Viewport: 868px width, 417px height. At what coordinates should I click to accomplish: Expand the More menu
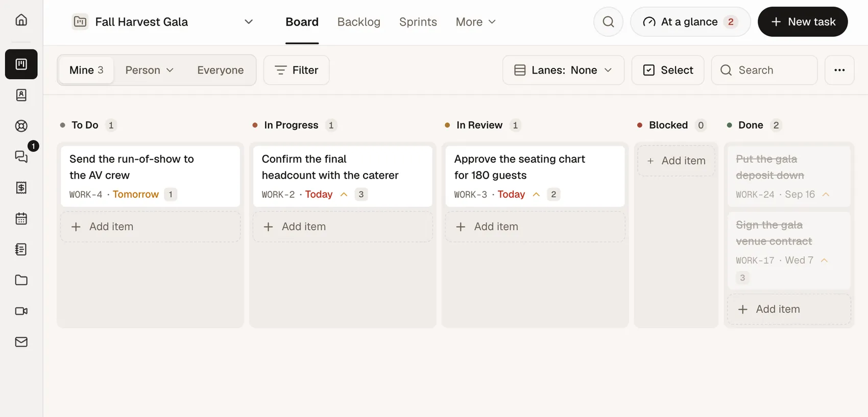point(476,21)
